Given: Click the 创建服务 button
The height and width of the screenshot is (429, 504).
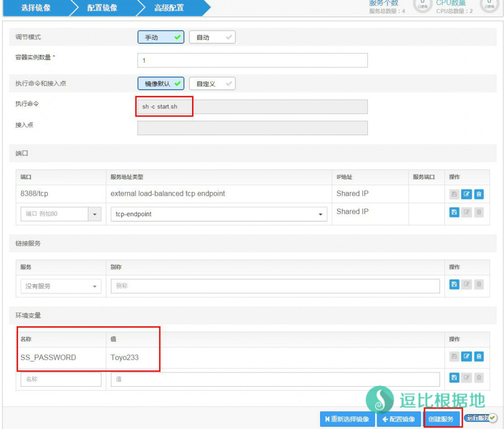Looking at the screenshot, I should tap(442, 419).
